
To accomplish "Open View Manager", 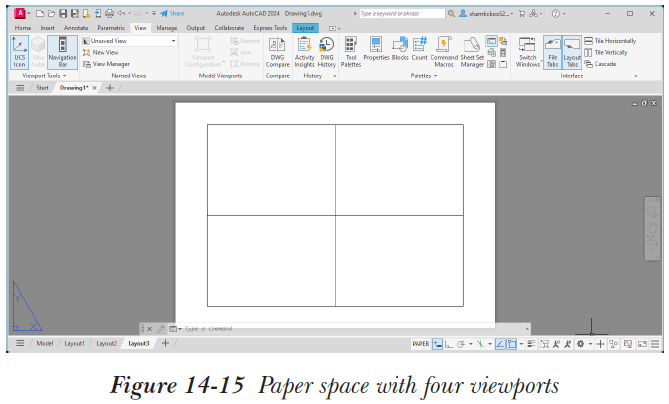I will pos(106,64).
